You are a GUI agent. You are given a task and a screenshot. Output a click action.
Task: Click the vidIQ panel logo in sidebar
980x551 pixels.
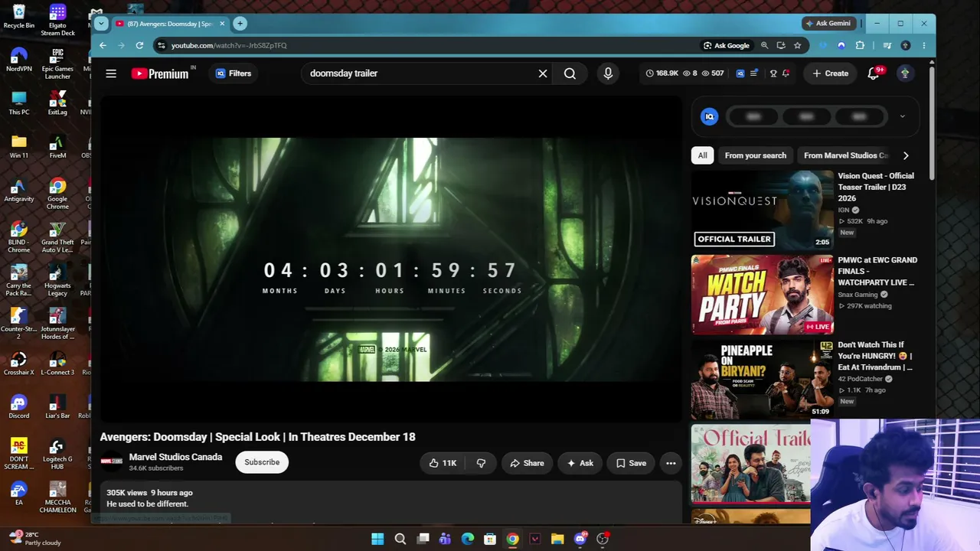(709, 116)
